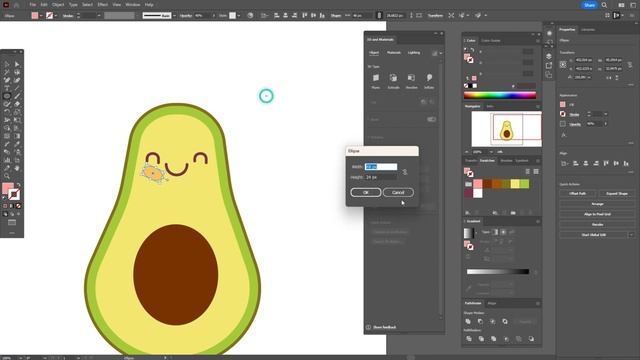Show swatches in thumbnail grid view
Screen dimensions: 640x360
[536, 172]
